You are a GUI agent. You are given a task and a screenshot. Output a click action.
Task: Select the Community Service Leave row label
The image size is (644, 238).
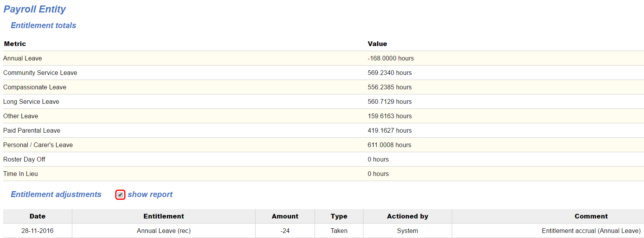40,73
